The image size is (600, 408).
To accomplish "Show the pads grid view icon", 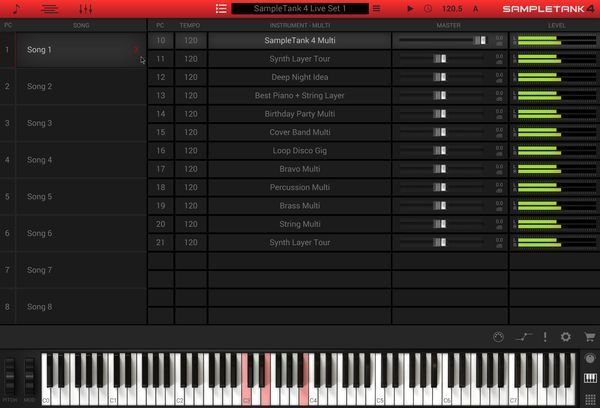I will [590, 399].
